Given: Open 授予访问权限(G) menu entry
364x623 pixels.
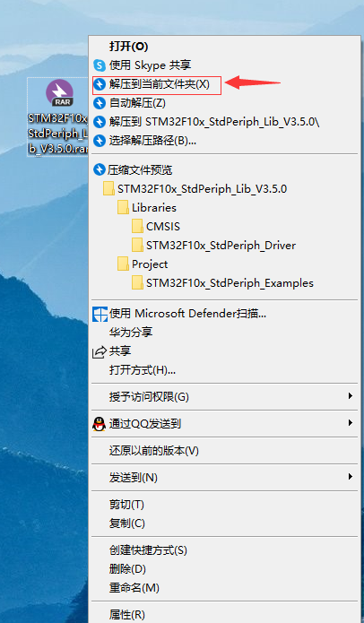Looking at the screenshot, I should pos(149,396).
